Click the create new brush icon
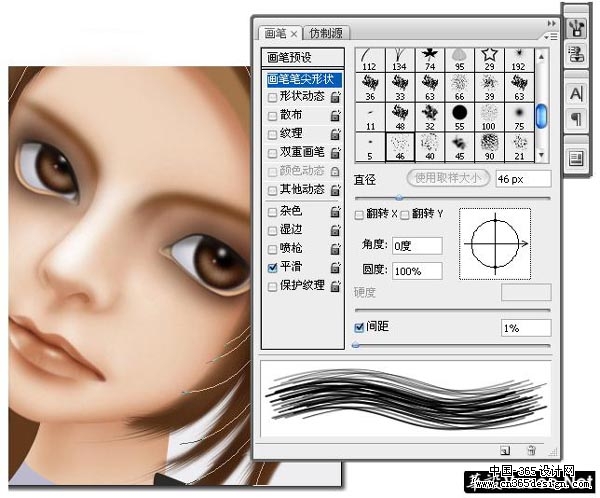This screenshot has width=600, height=498. tap(505, 451)
